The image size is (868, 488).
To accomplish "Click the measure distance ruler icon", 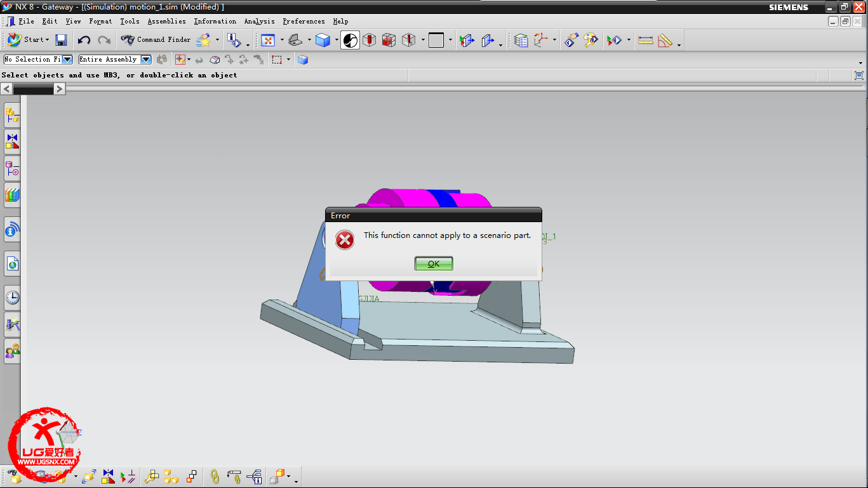I will coord(645,40).
